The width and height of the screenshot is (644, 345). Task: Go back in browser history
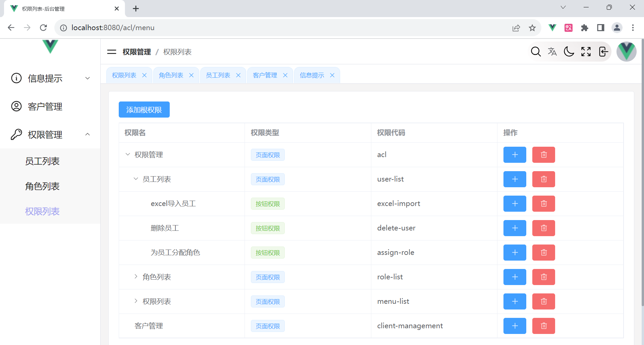click(11, 27)
